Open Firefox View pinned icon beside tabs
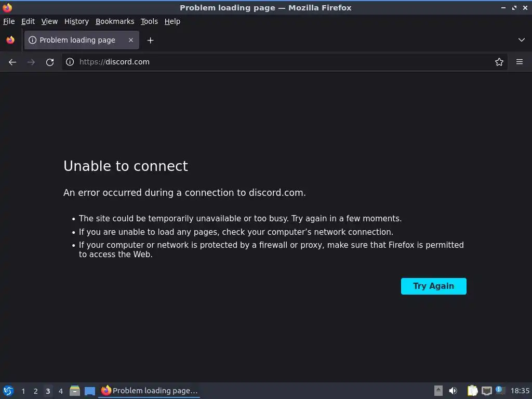The height and width of the screenshot is (399, 532). (x=10, y=40)
